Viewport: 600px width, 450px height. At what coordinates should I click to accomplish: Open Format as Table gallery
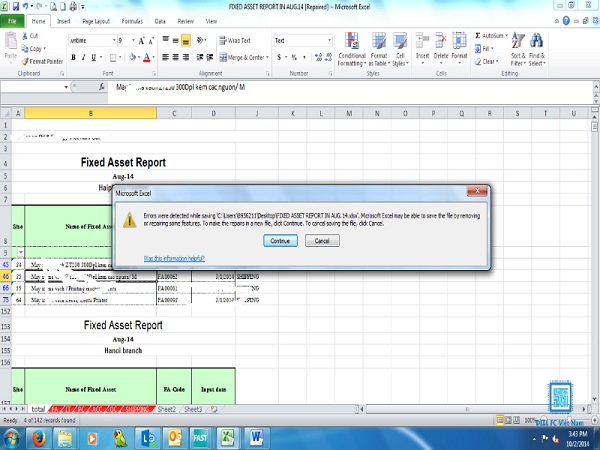click(379, 49)
